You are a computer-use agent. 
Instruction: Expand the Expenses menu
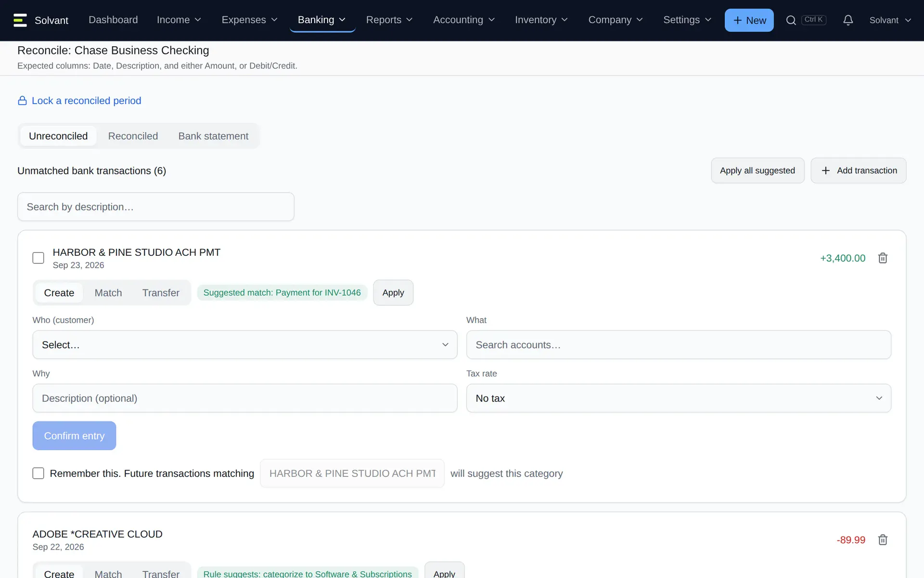[x=249, y=20]
